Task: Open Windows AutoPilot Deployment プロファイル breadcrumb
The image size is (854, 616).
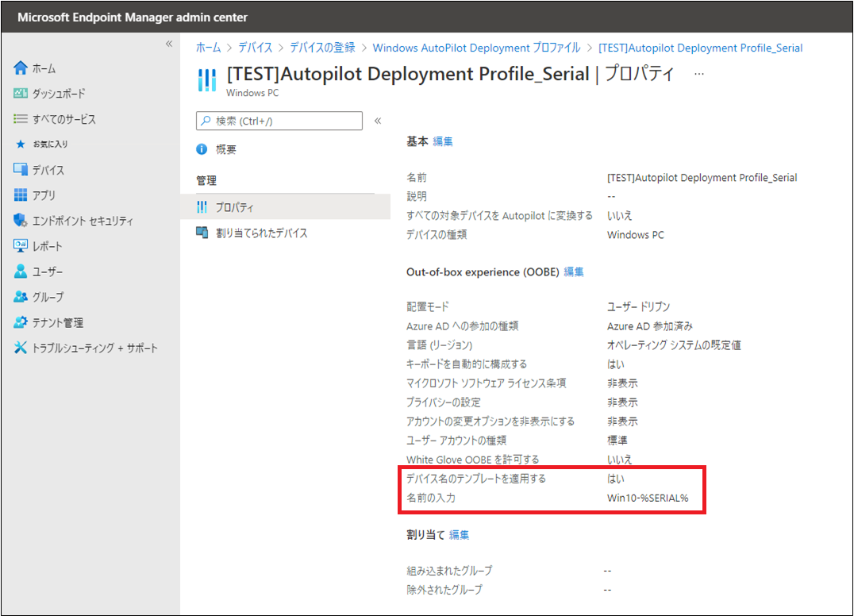Action: point(476,48)
